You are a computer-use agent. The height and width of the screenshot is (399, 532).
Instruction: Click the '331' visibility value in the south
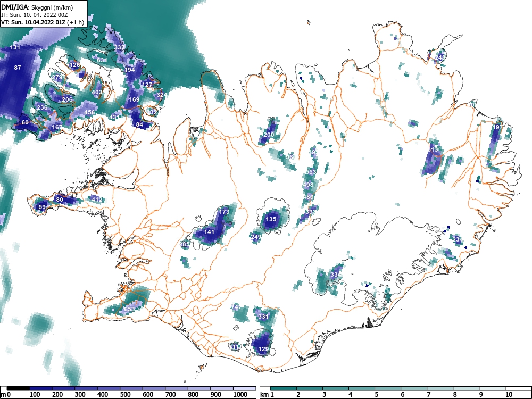pyautogui.click(x=264, y=317)
